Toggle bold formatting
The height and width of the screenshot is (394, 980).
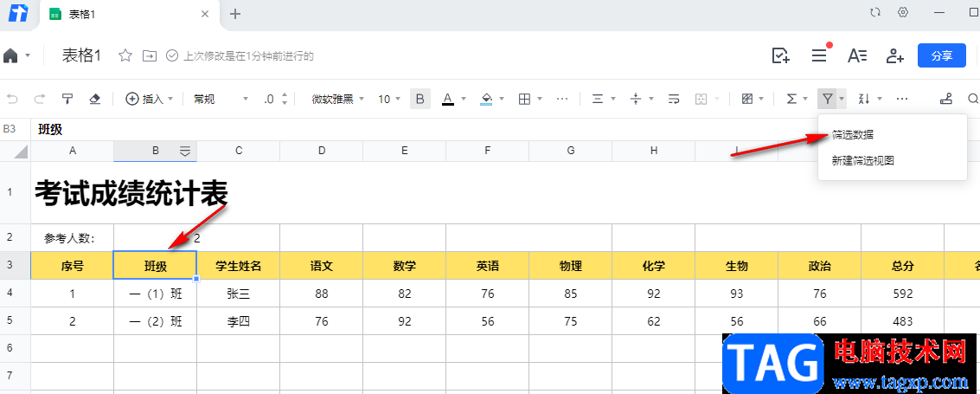420,99
